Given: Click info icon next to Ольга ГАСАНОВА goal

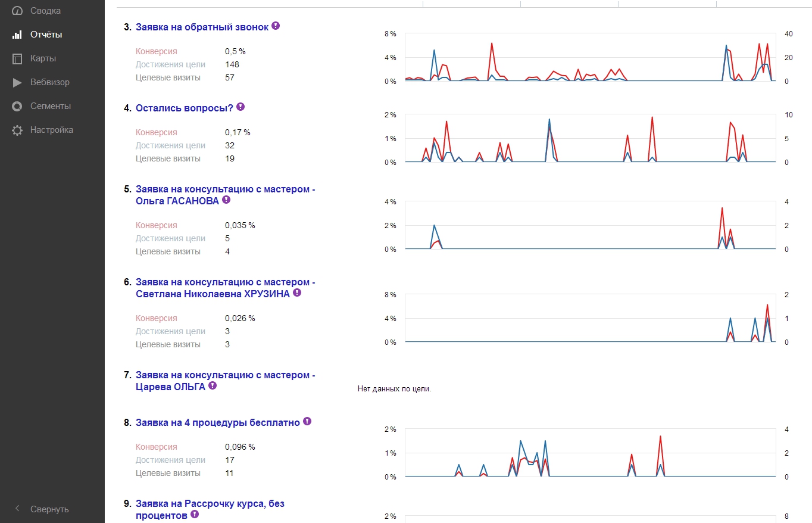Looking at the screenshot, I should [226, 200].
